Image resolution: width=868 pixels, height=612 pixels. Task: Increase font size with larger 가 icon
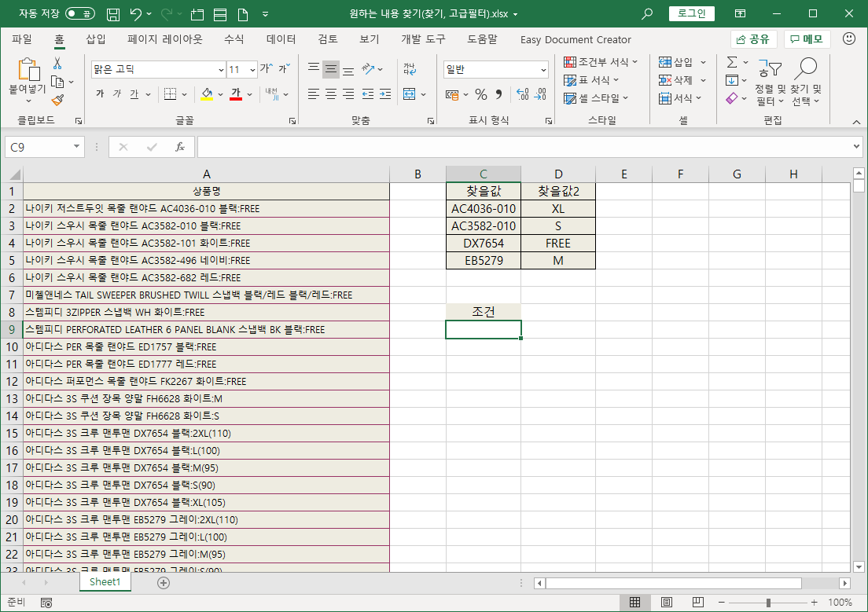pyautogui.click(x=266, y=68)
